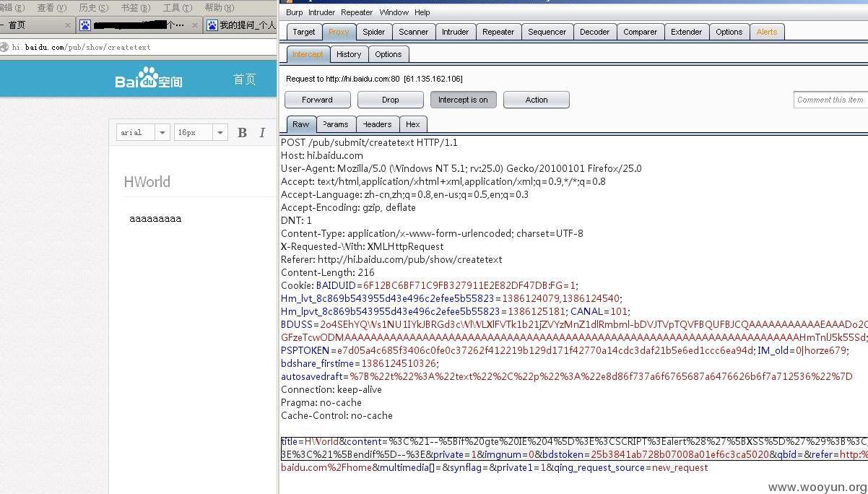This screenshot has width=868, height=494.
Task: Open the Window menu in Burp Suite
Action: pyautogui.click(x=394, y=12)
